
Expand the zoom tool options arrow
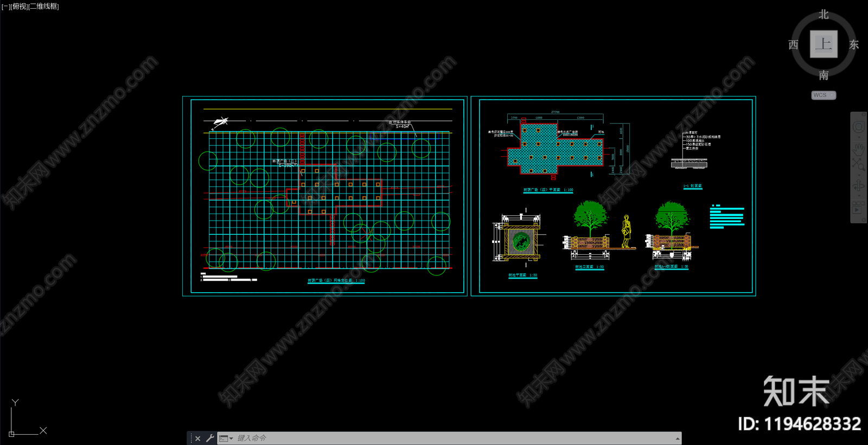(x=858, y=175)
